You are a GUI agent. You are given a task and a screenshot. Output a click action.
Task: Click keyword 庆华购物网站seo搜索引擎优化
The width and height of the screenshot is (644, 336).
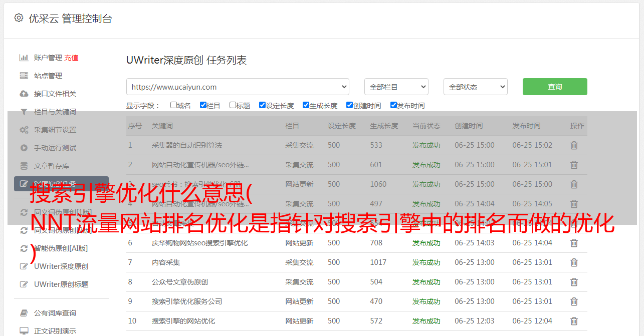(200, 243)
